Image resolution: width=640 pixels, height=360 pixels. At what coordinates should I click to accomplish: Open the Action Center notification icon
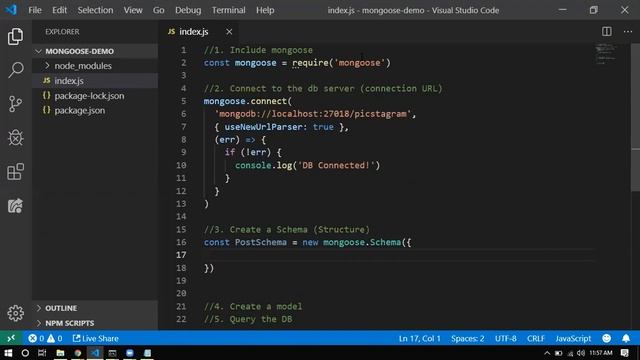point(624,353)
